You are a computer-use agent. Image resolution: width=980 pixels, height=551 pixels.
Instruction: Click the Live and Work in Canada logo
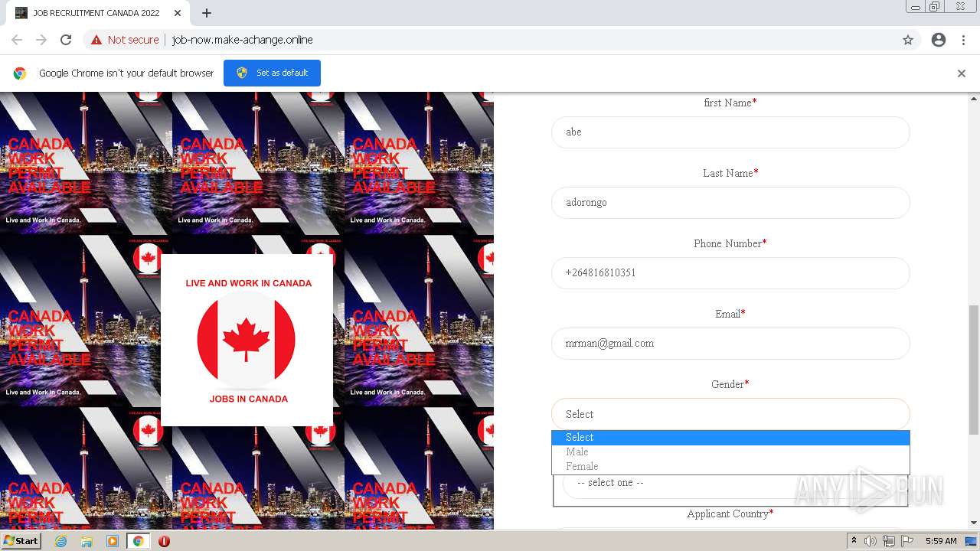coord(247,340)
